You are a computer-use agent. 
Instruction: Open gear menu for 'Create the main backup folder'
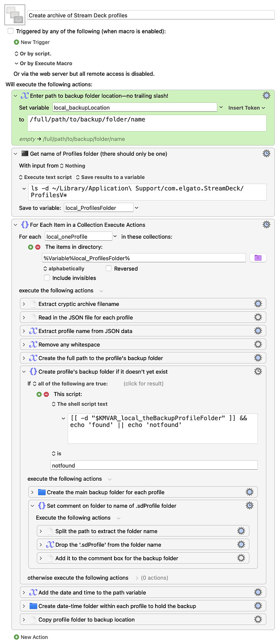pyautogui.click(x=249, y=492)
